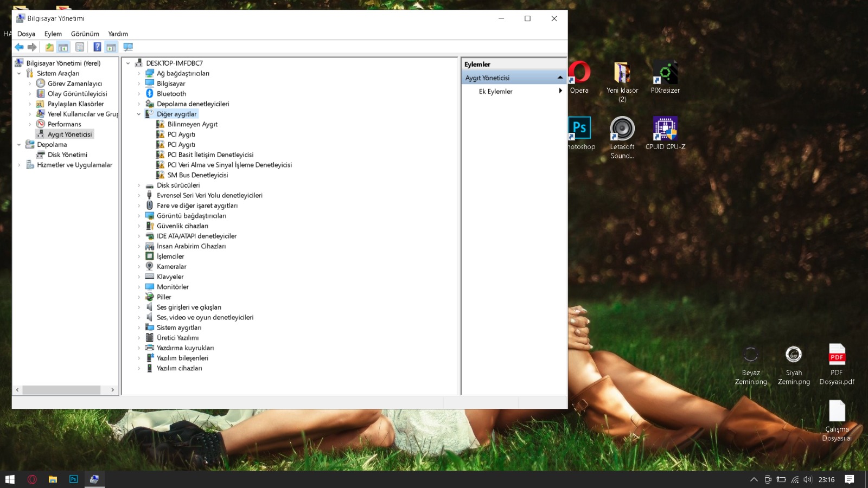Open File Explorer from the taskbar
The height and width of the screenshot is (488, 868).
(x=53, y=479)
